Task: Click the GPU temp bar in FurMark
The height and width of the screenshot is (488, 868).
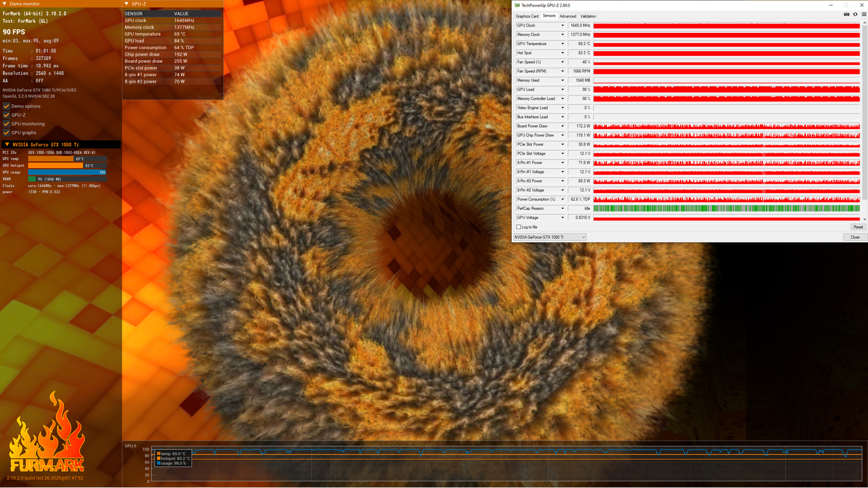Action: [x=67, y=159]
